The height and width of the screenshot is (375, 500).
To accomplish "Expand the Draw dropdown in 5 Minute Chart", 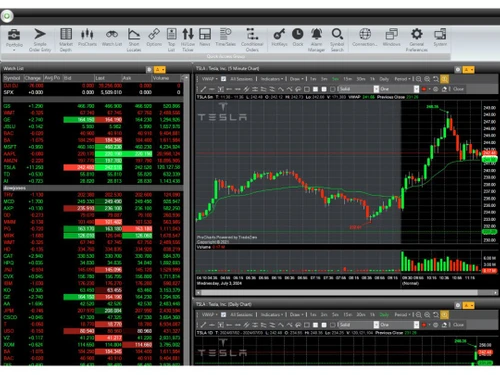I will [x=296, y=79].
